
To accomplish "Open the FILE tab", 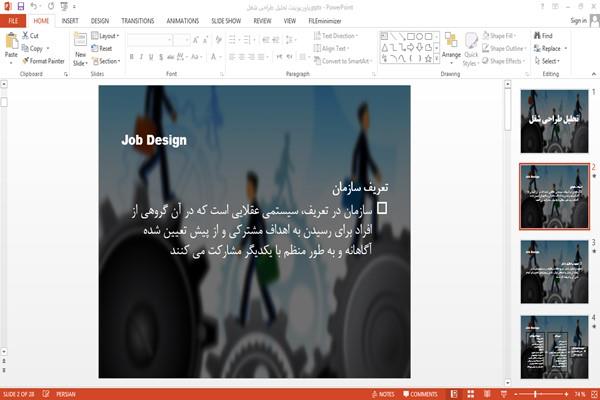I will pos(13,21).
